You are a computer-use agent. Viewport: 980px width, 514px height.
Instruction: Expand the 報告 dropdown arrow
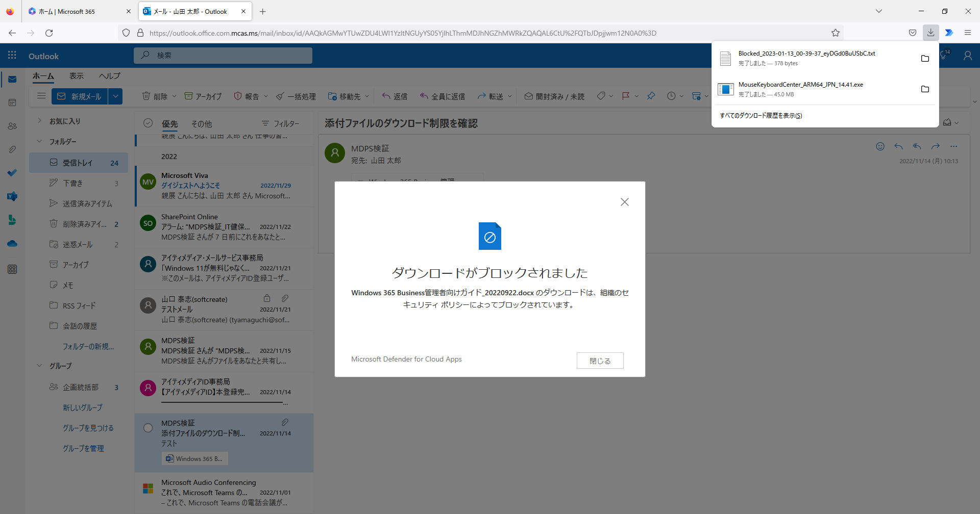coord(266,96)
